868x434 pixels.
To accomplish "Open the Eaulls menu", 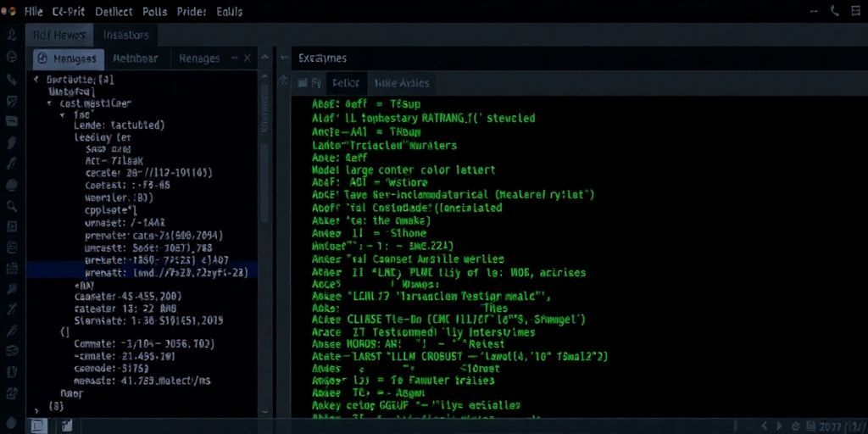I will pos(229,11).
